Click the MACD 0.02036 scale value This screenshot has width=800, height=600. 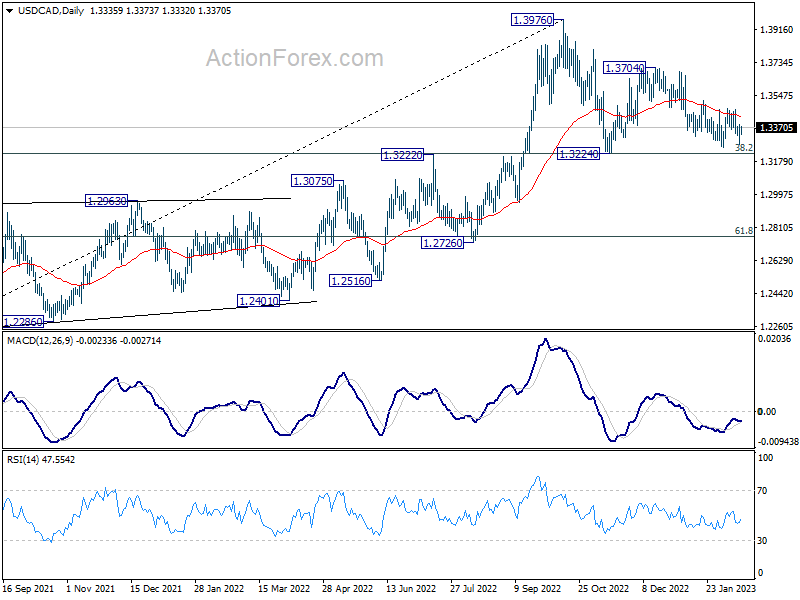774,339
